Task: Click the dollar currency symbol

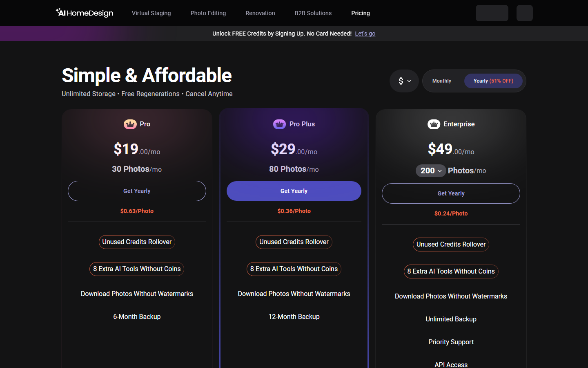Action: coord(401,81)
